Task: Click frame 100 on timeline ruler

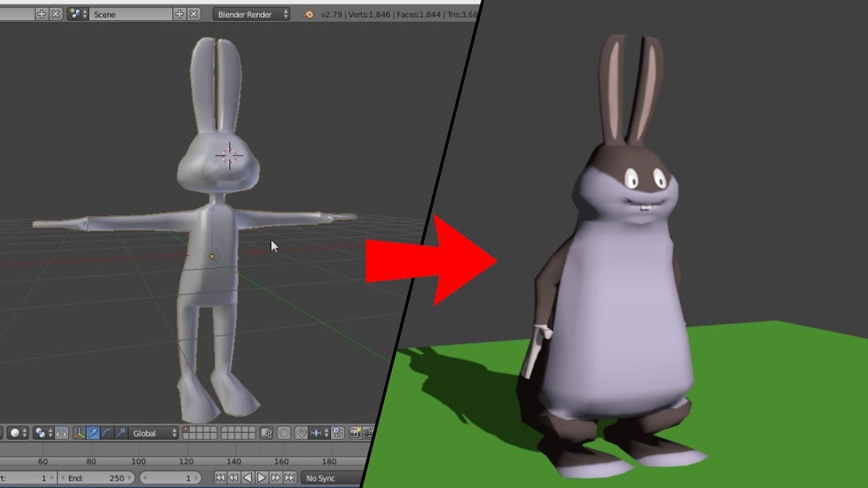Action: pyautogui.click(x=138, y=462)
